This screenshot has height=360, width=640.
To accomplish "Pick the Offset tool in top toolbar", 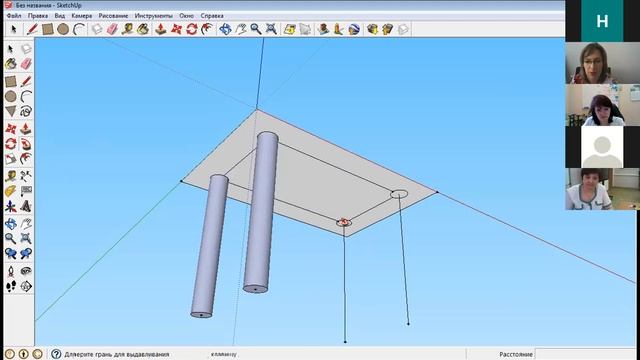I will (x=207, y=29).
